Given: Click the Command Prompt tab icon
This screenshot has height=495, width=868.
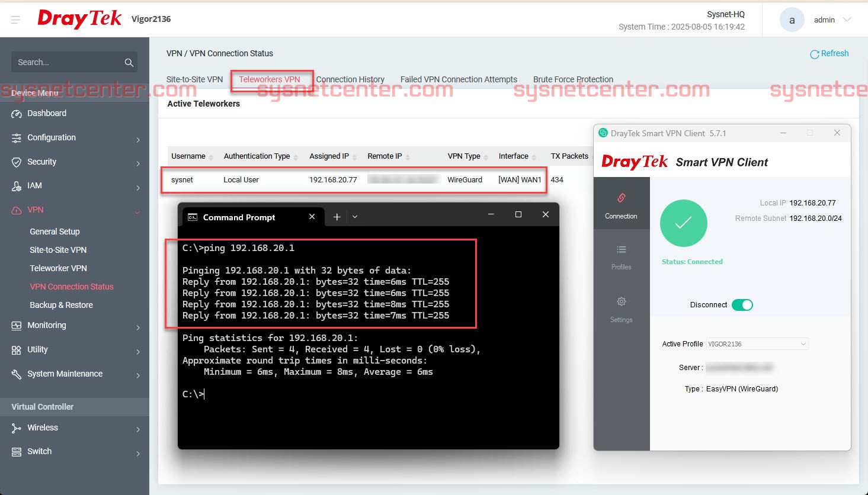Looking at the screenshot, I should 193,217.
